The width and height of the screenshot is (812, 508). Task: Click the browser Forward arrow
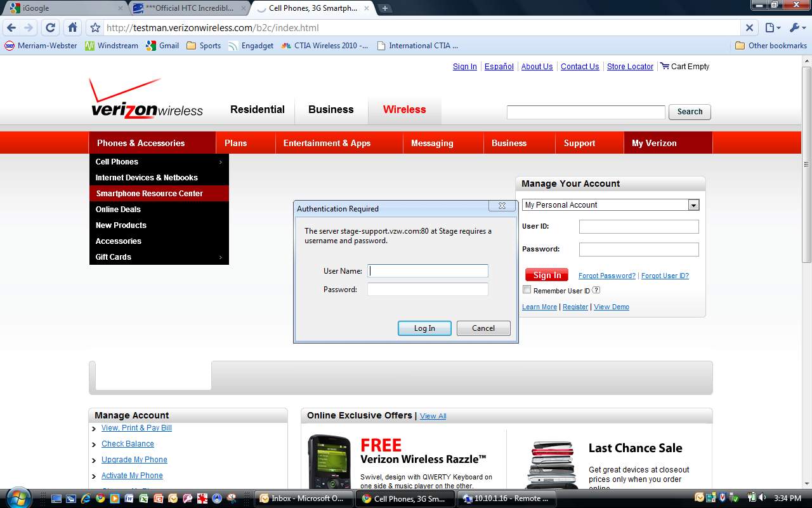(29, 28)
